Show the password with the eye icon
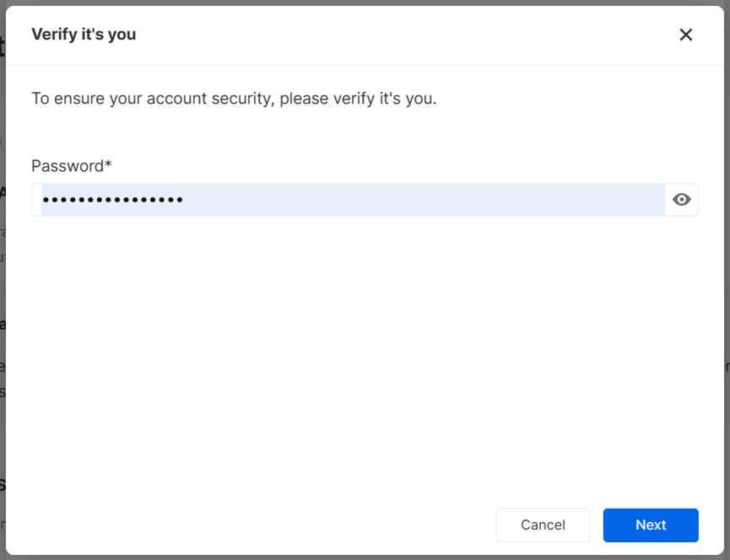 click(x=682, y=200)
